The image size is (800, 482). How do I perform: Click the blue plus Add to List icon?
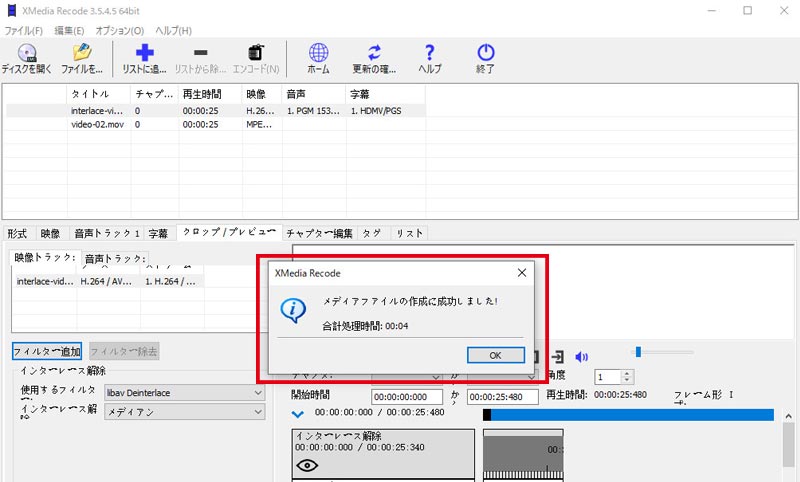coord(144,53)
